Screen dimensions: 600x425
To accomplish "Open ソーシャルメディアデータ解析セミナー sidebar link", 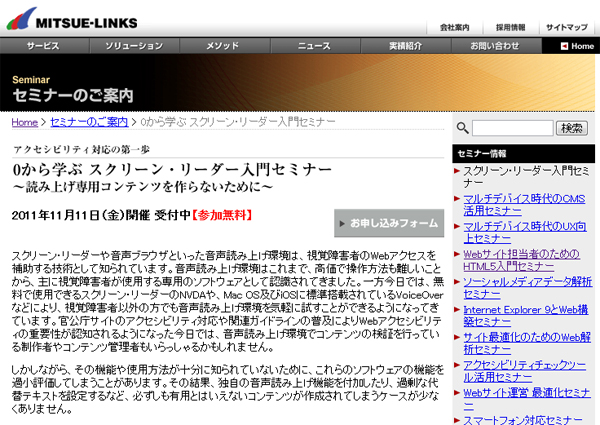I will [x=527, y=289].
